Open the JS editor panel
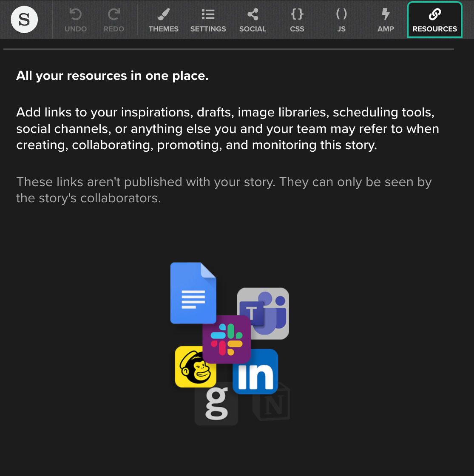Image resolution: width=474 pixels, height=476 pixels. tap(341, 20)
